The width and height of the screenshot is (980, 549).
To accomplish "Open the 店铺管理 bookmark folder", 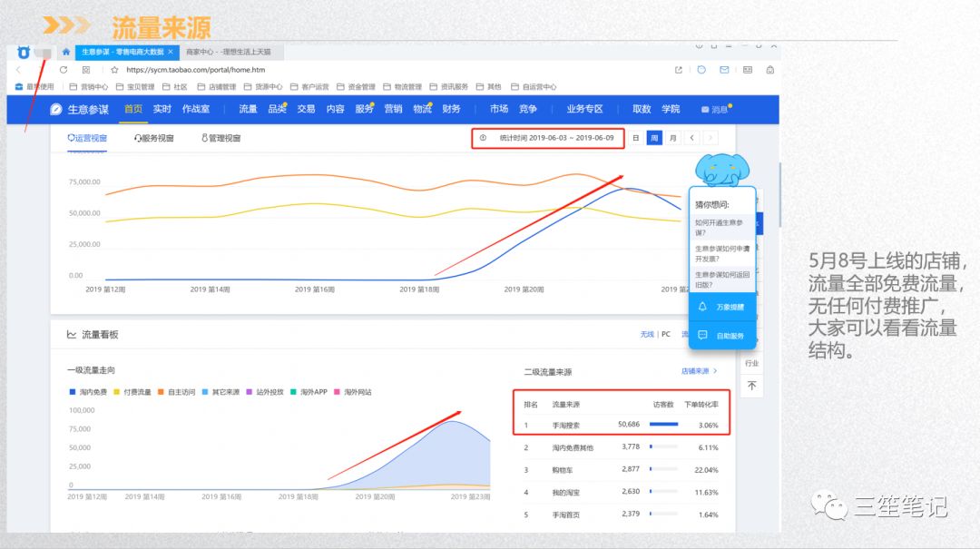I will point(217,87).
